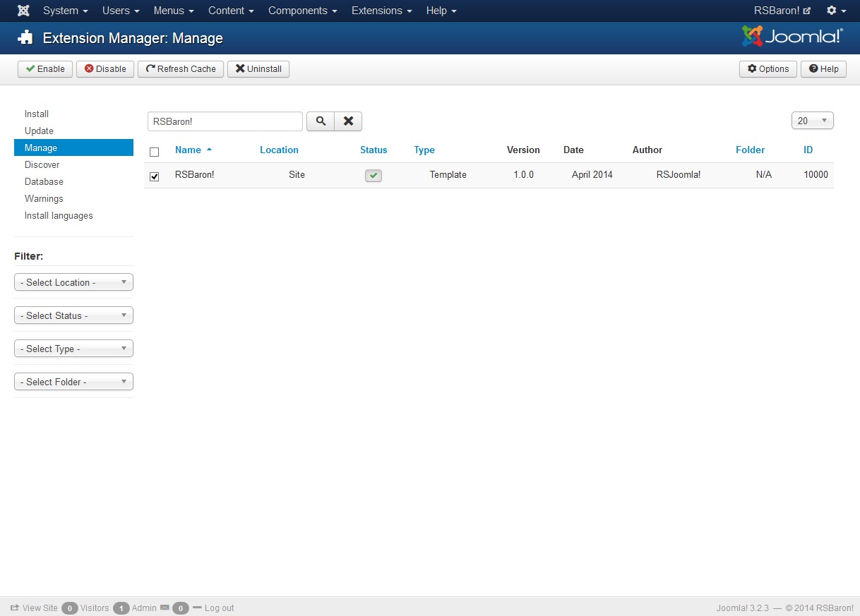The height and width of the screenshot is (616, 860).
Task: Clear the search with the X button
Action: coord(348,121)
